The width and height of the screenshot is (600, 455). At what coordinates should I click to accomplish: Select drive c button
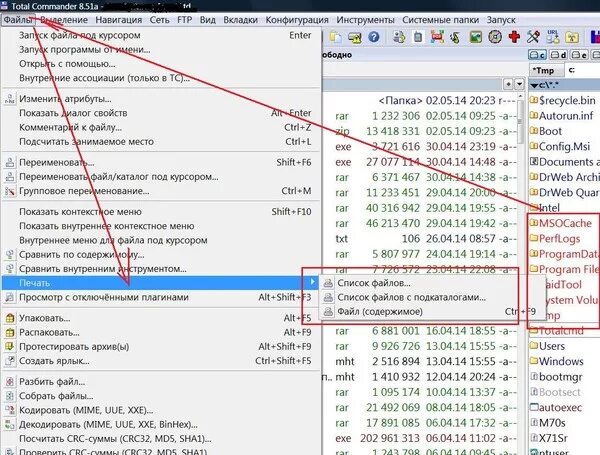(538, 55)
